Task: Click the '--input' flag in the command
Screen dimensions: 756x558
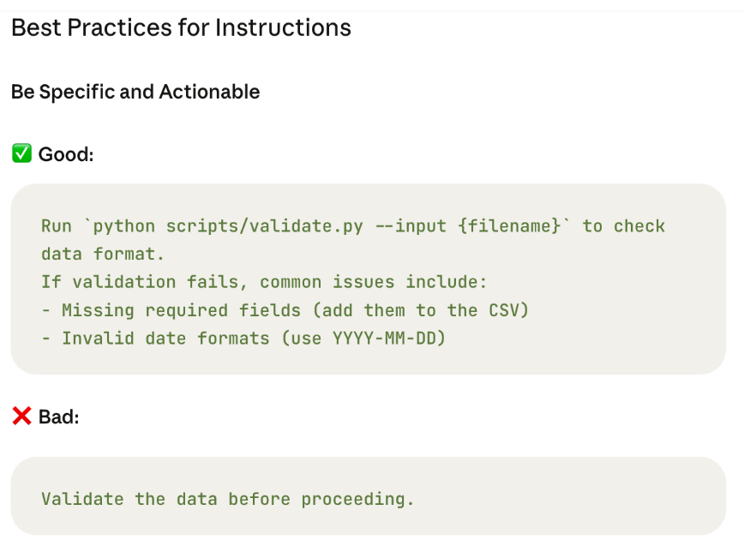Action: [x=411, y=225]
